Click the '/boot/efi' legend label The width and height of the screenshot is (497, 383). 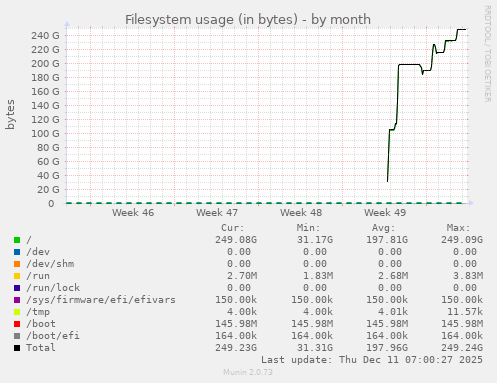pyautogui.click(x=53, y=336)
